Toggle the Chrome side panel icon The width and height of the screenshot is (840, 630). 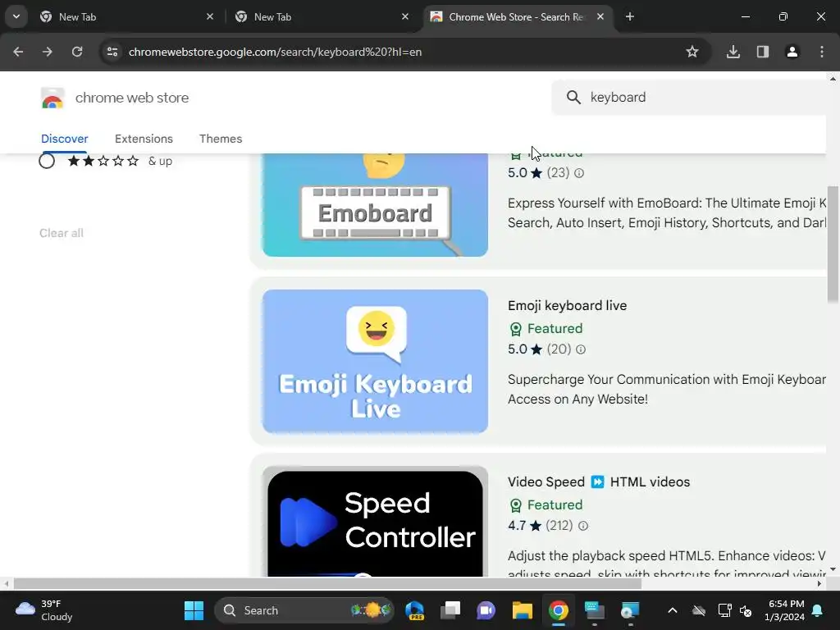[763, 52]
